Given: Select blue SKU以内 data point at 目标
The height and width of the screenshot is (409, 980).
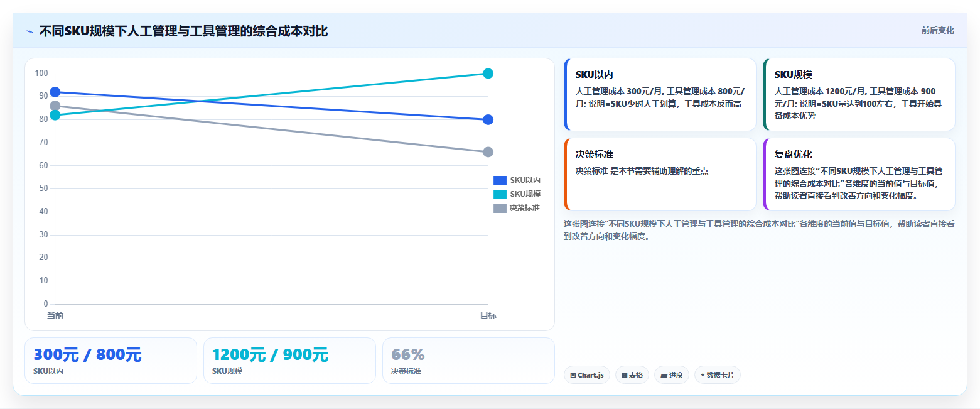Looking at the screenshot, I should 488,119.
